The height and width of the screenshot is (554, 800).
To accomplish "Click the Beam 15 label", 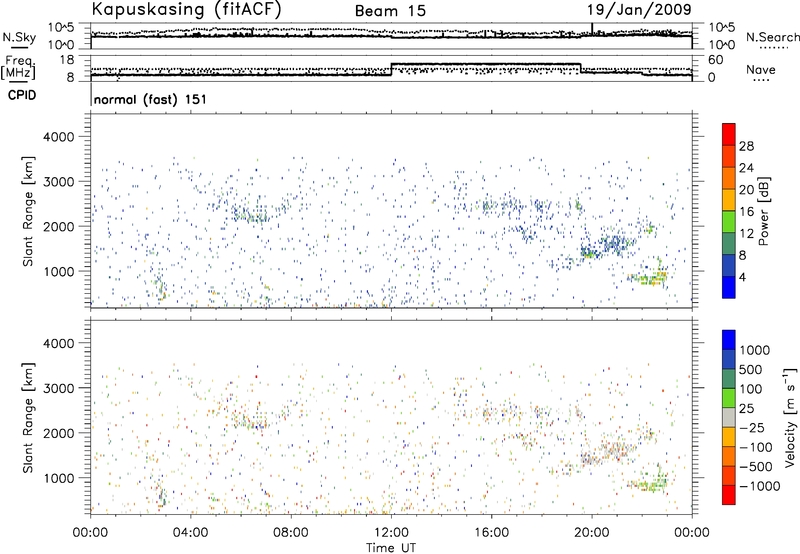I will [x=390, y=11].
